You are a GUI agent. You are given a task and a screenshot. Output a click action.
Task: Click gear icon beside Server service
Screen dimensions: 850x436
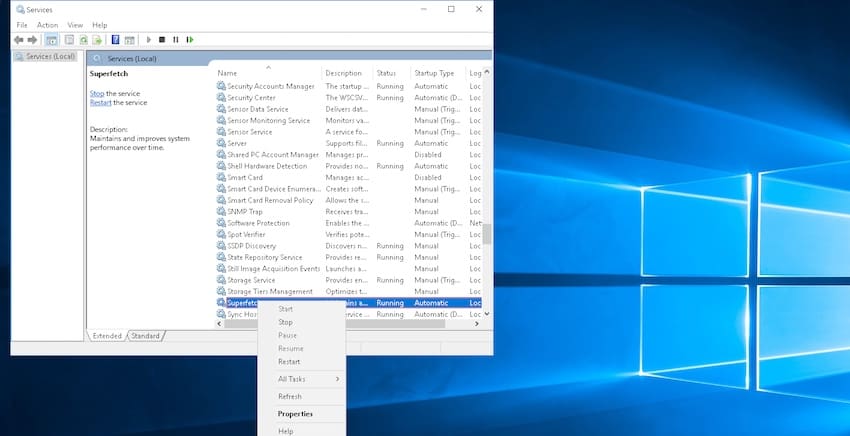pyautogui.click(x=221, y=143)
